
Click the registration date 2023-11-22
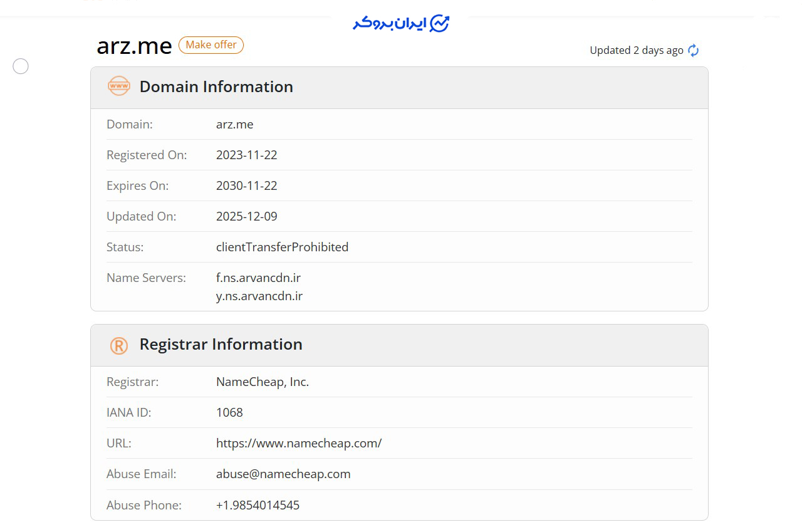coord(247,155)
